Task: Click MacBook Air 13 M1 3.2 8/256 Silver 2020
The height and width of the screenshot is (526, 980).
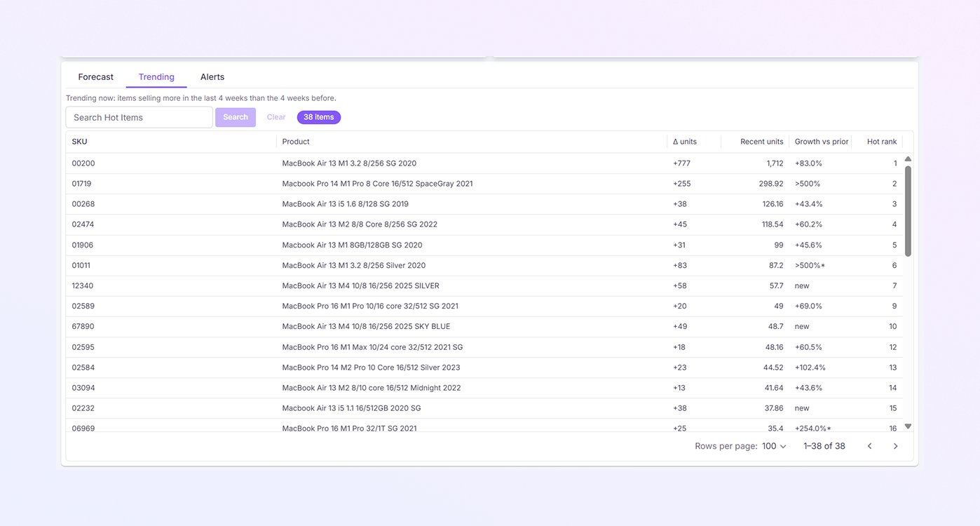Action: [x=354, y=265]
